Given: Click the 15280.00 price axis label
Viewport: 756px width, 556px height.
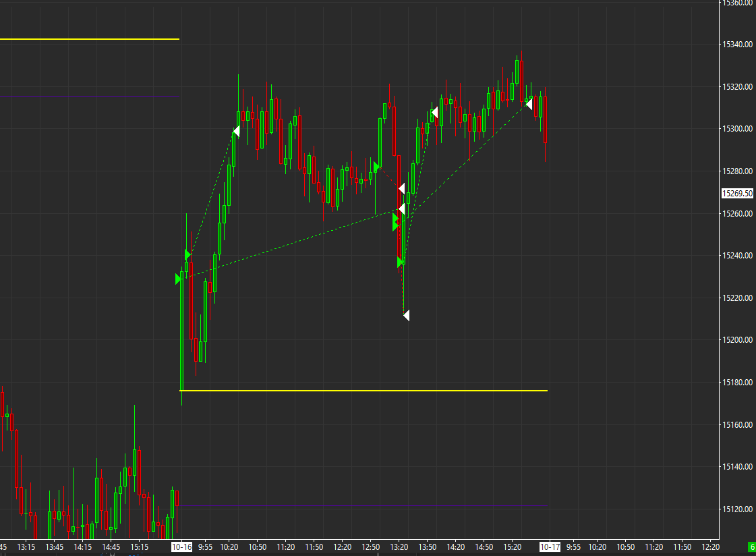Looking at the screenshot, I should [737, 171].
